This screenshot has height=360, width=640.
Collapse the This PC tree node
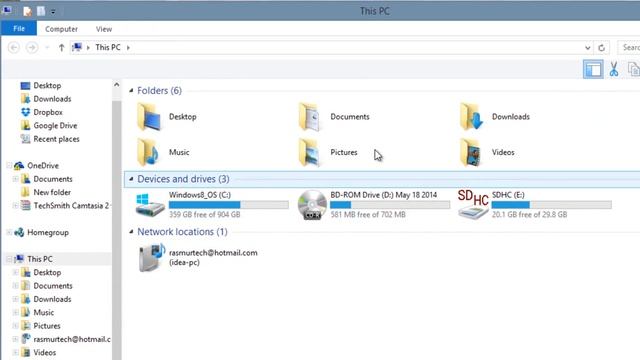9,259
